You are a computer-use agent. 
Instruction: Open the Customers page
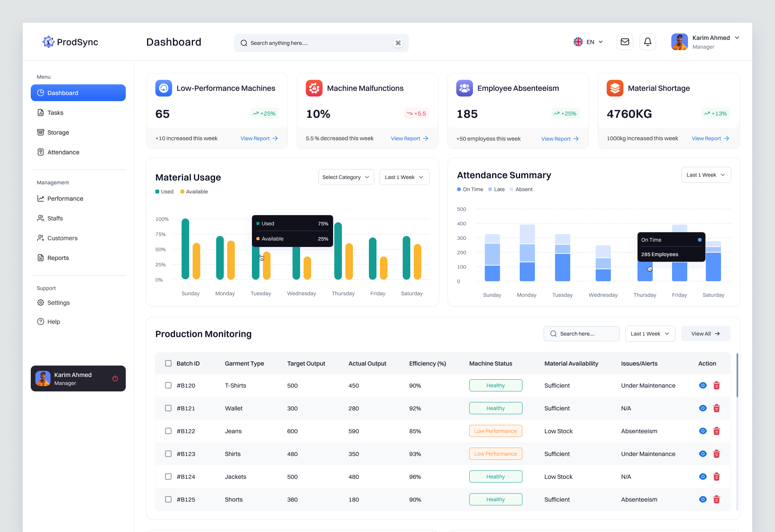[x=62, y=238]
